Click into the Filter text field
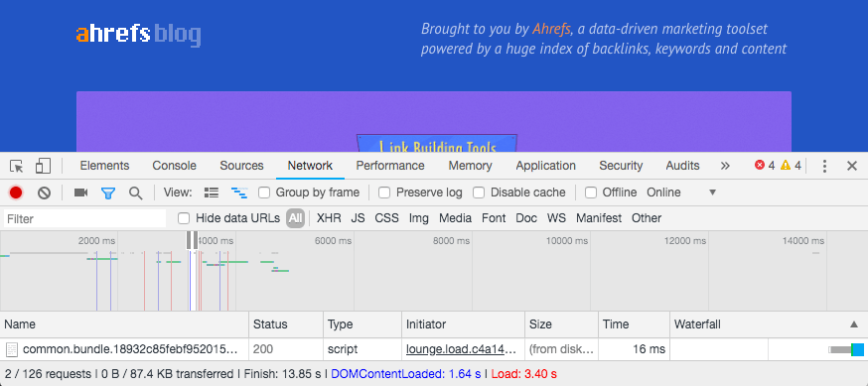 [x=85, y=219]
